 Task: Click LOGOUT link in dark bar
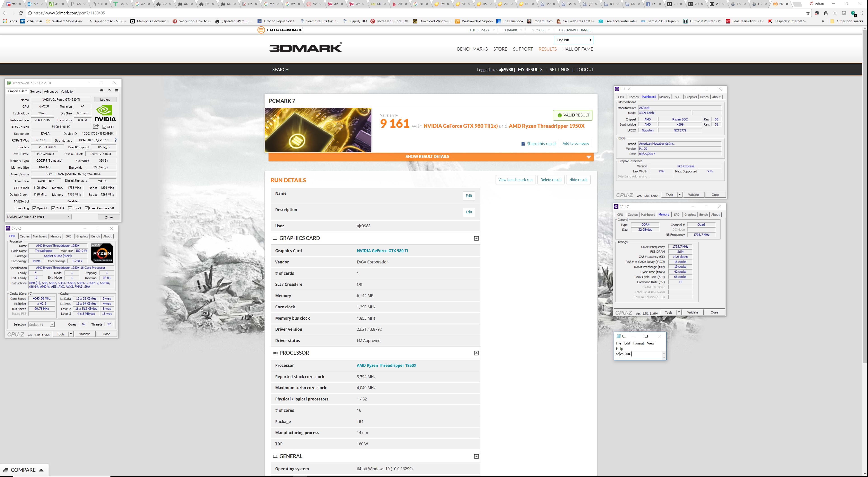pos(585,69)
